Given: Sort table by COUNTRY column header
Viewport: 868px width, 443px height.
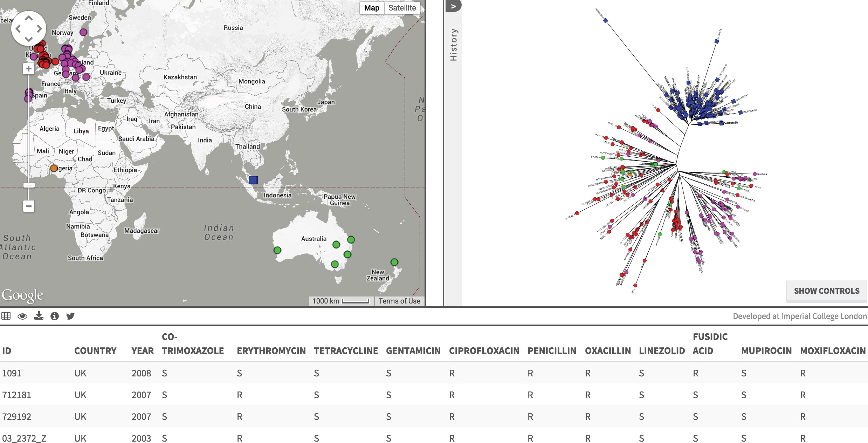Looking at the screenshot, I should [x=95, y=351].
